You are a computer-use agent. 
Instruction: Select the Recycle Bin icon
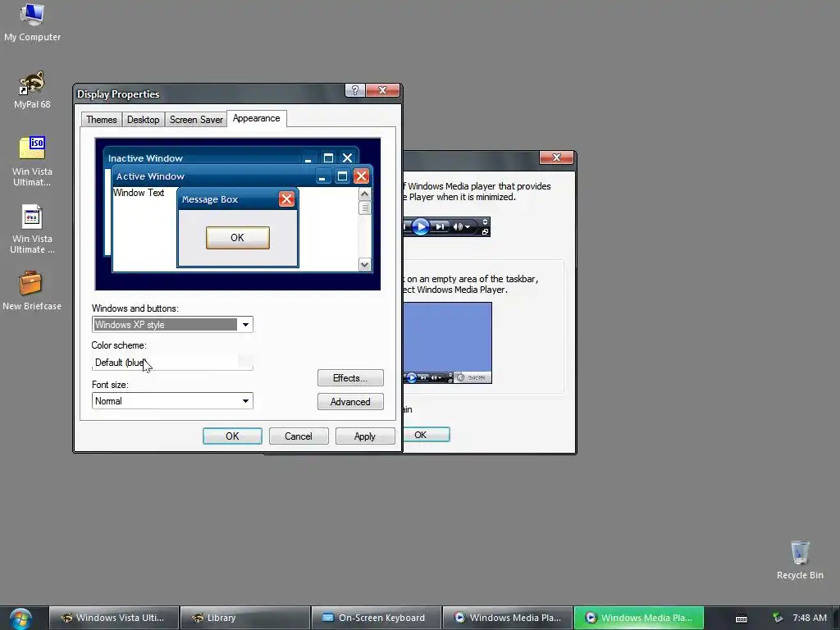coord(800,559)
